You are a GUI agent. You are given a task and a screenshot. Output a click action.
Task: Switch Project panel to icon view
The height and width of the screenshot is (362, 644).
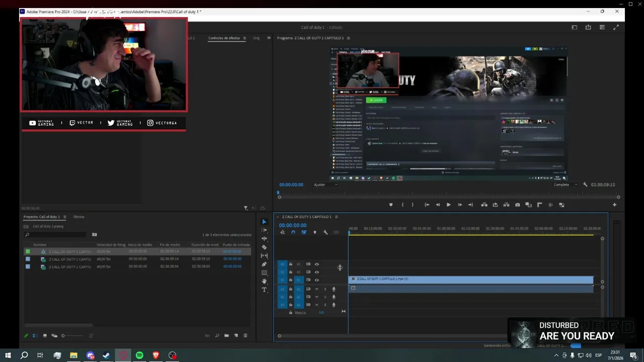click(45, 335)
